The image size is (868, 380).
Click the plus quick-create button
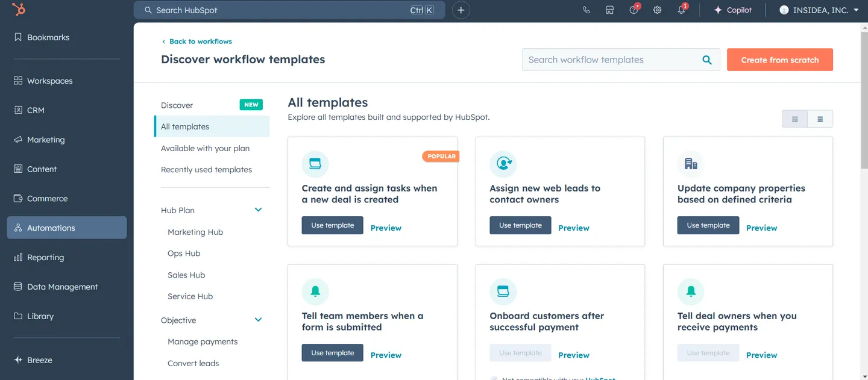(461, 10)
